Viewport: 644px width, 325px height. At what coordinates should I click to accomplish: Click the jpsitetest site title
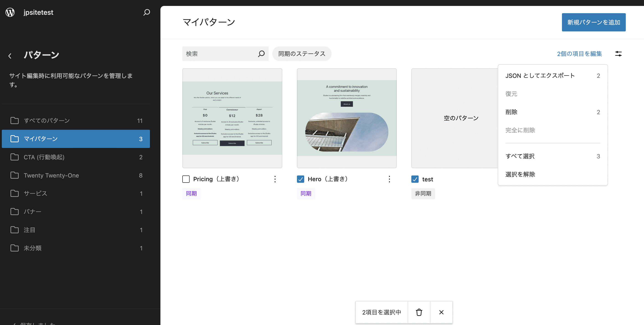(x=38, y=12)
